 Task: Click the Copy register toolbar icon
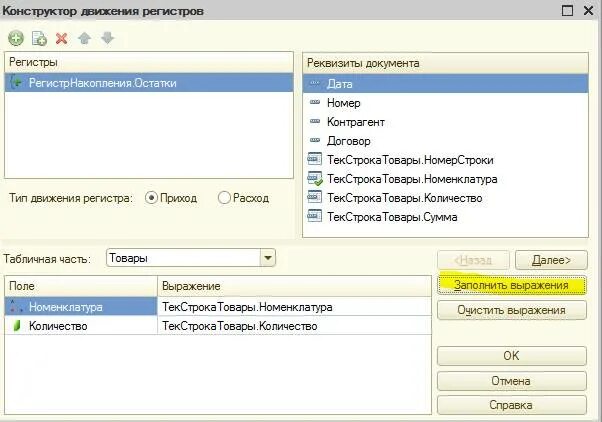point(39,38)
